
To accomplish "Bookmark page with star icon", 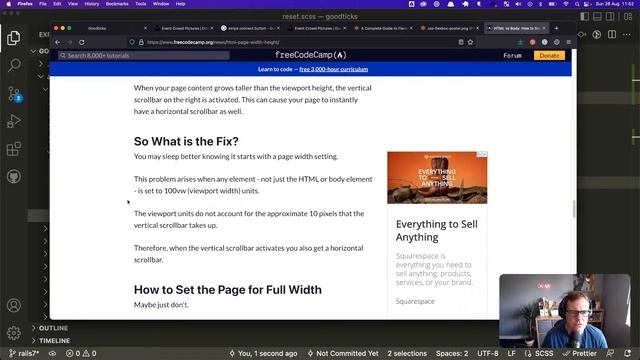I will [x=470, y=42].
